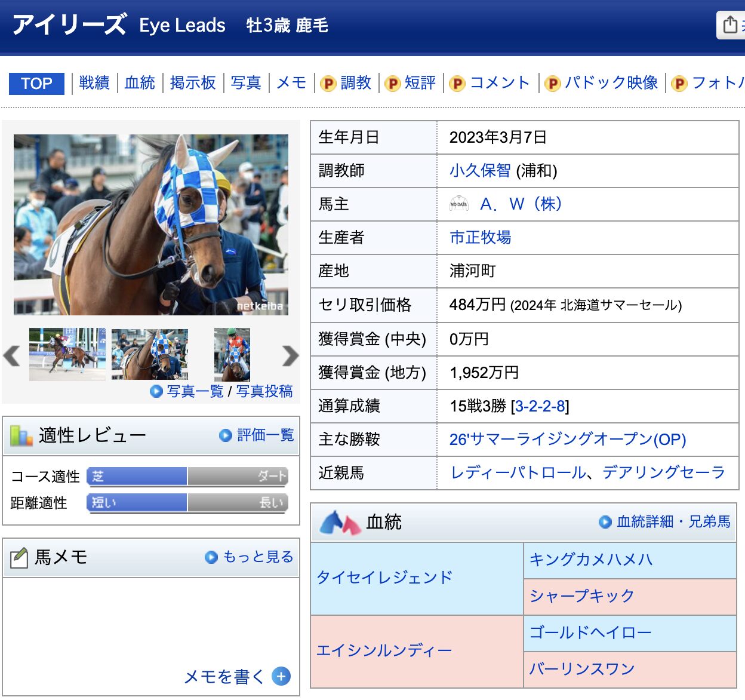Click the share icon in header
Viewport: 745px width, 700px height.
[x=729, y=24]
